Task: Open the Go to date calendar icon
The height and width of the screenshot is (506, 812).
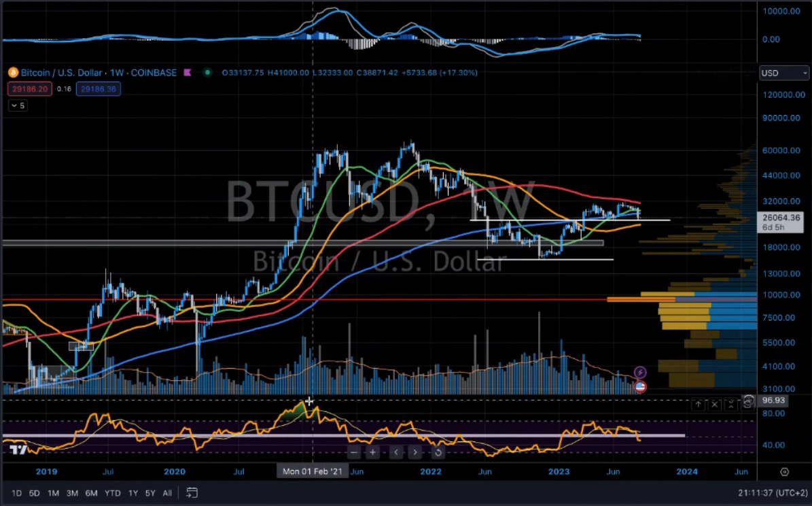Action: 192,493
